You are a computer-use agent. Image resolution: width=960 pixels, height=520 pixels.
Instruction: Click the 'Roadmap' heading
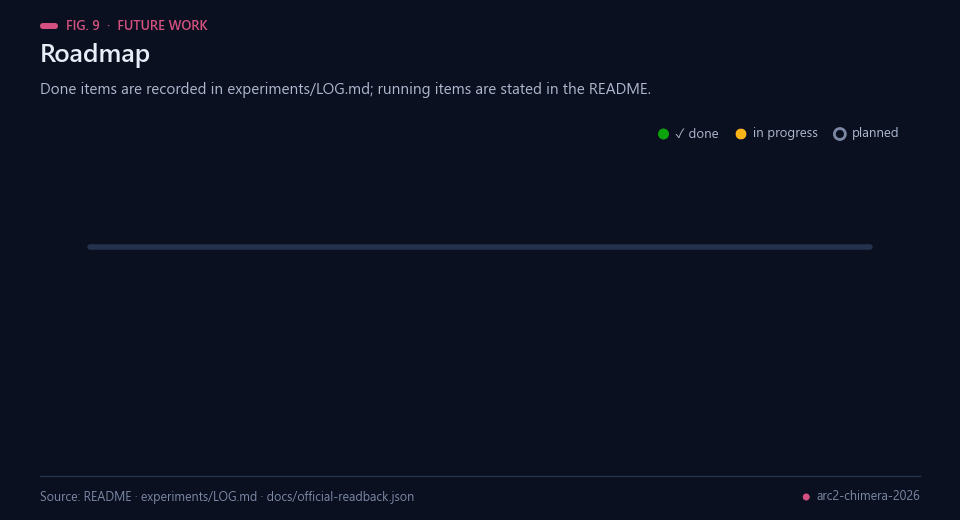[95, 54]
